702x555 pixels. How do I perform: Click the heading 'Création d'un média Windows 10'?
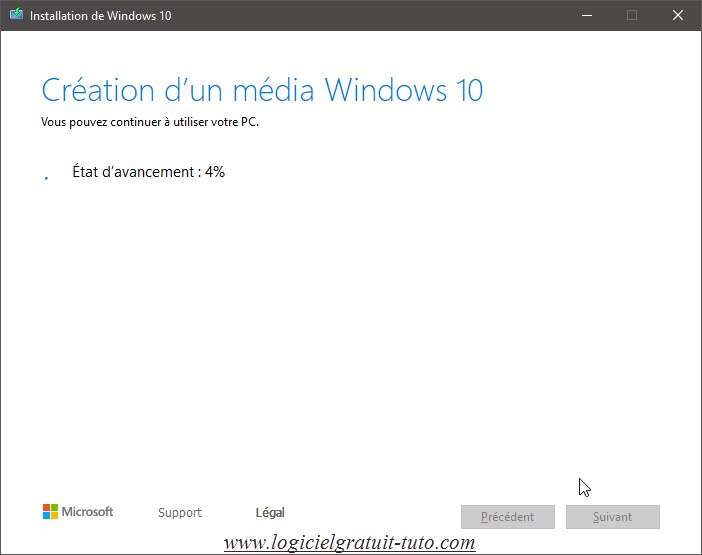(262, 90)
